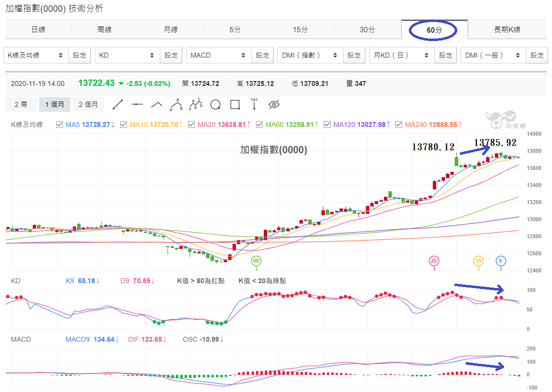Set chart range to 1 個月

pos(55,104)
